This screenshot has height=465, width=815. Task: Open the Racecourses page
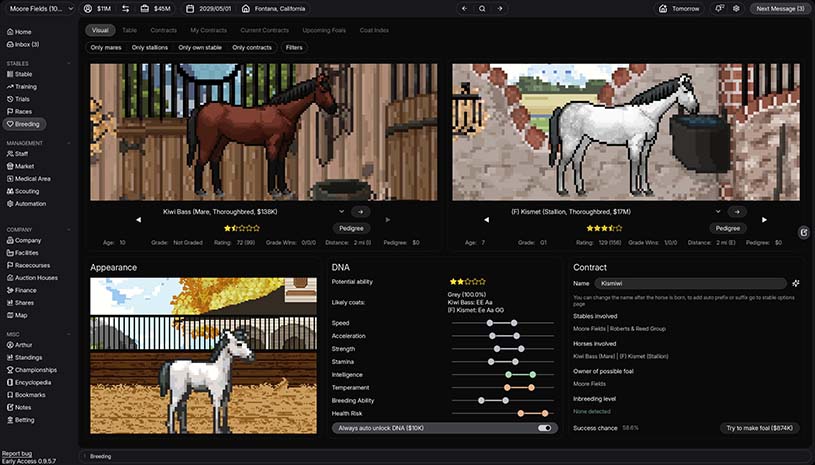(x=29, y=265)
